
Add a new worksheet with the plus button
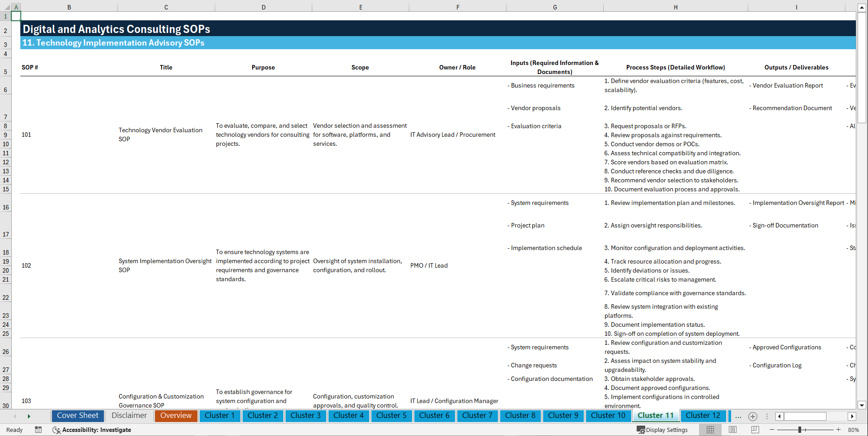pyautogui.click(x=753, y=417)
